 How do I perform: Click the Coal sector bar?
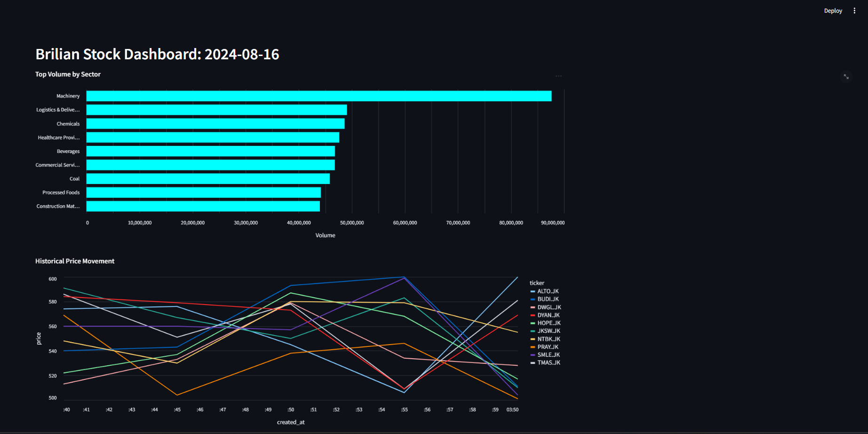(x=207, y=178)
